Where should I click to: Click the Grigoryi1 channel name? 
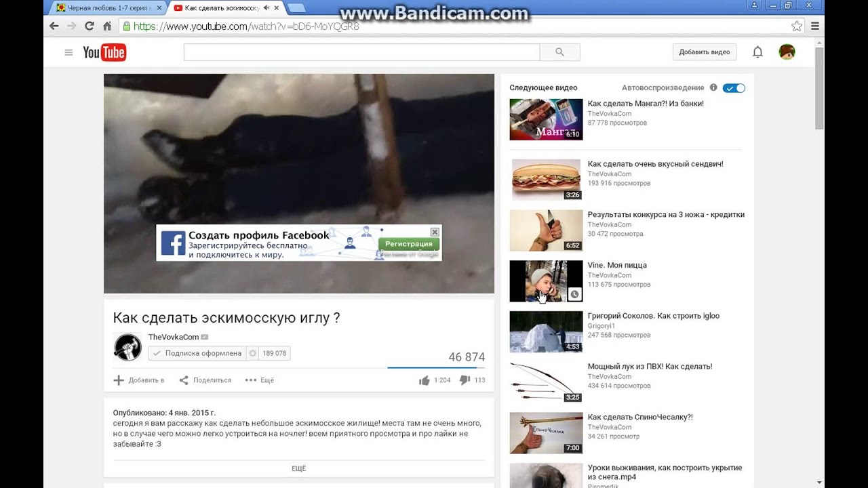[x=601, y=325]
